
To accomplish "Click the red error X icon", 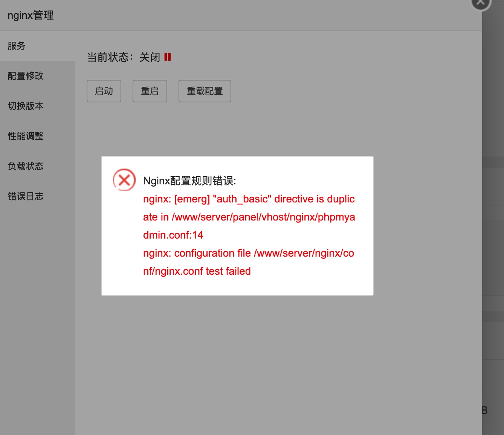I will coord(124,180).
